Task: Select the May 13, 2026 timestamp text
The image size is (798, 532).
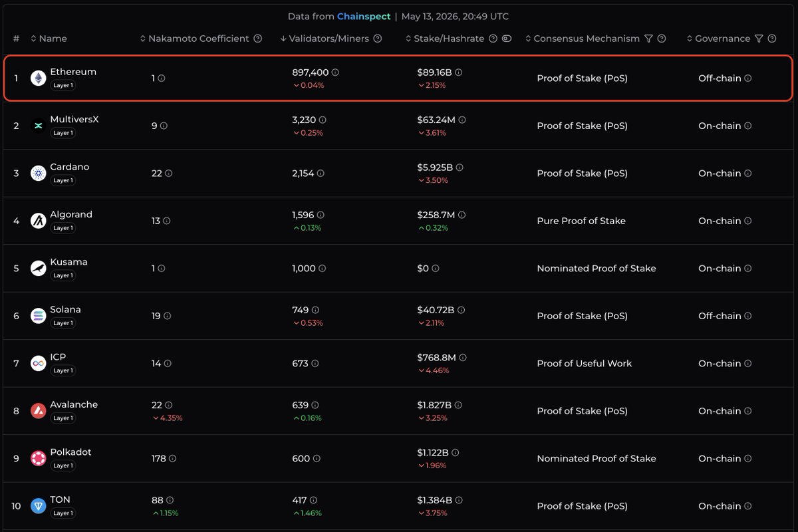Action: pos(456,17)
